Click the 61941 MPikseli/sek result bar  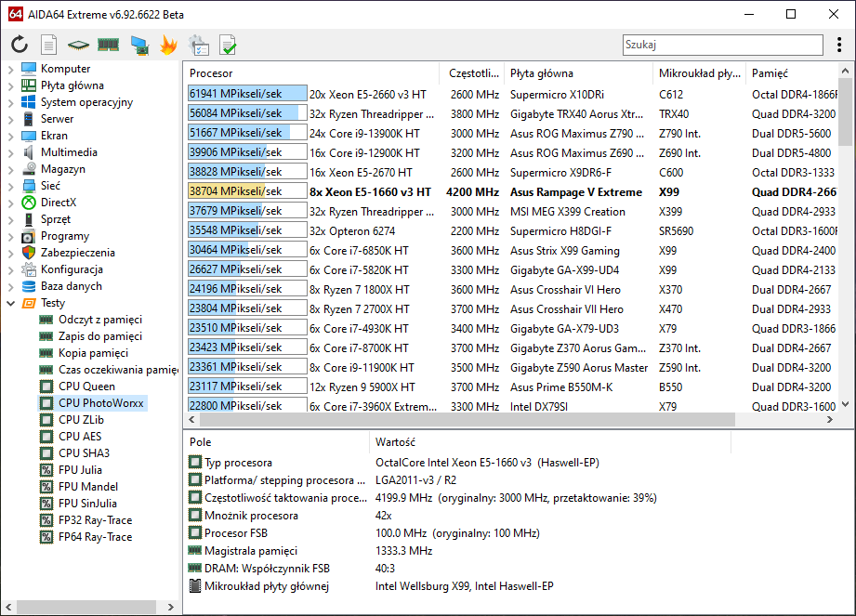247,94
